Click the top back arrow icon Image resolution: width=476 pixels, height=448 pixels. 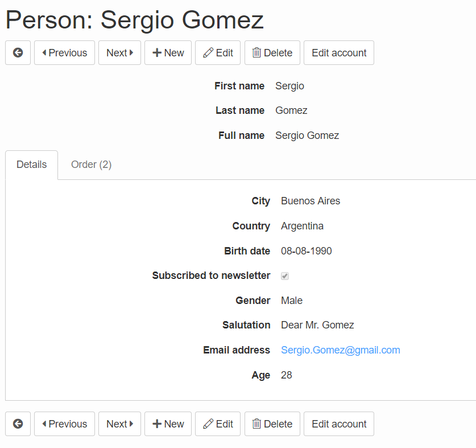(18, 52)
